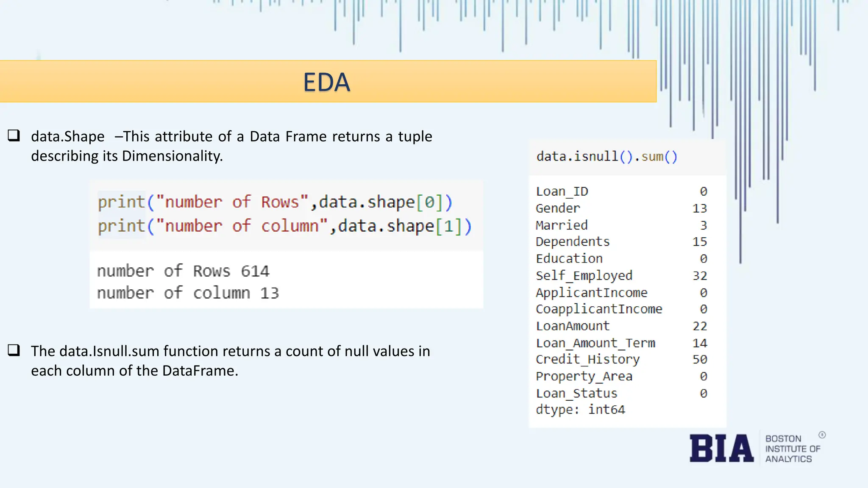Click the Property_Area row in output

point(584,376)
